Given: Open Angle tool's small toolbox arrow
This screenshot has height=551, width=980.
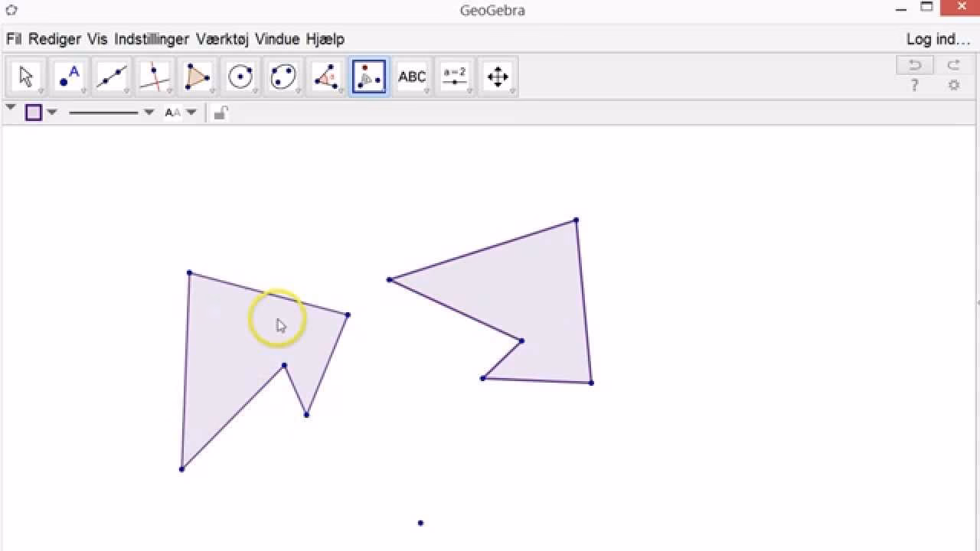Looking at the screenshot, I should click(x=341, y=91).
